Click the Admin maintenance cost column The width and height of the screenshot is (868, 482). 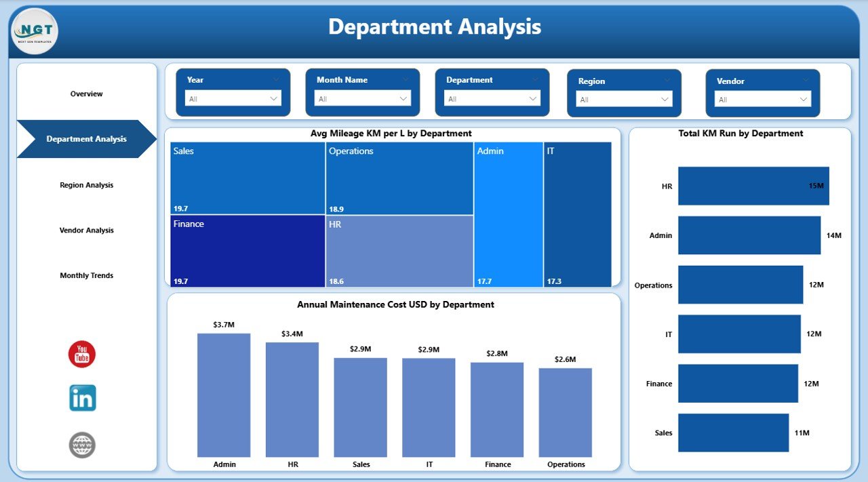[x=224, y=393]
